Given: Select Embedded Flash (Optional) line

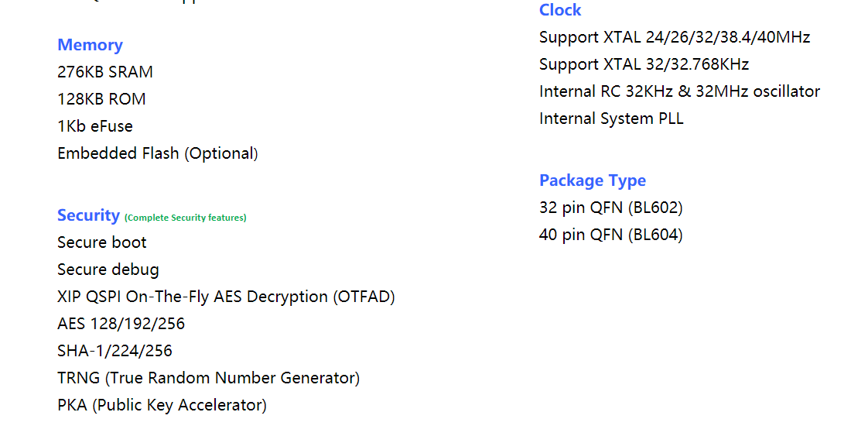Looking at the screenshot, I should 158,153.
